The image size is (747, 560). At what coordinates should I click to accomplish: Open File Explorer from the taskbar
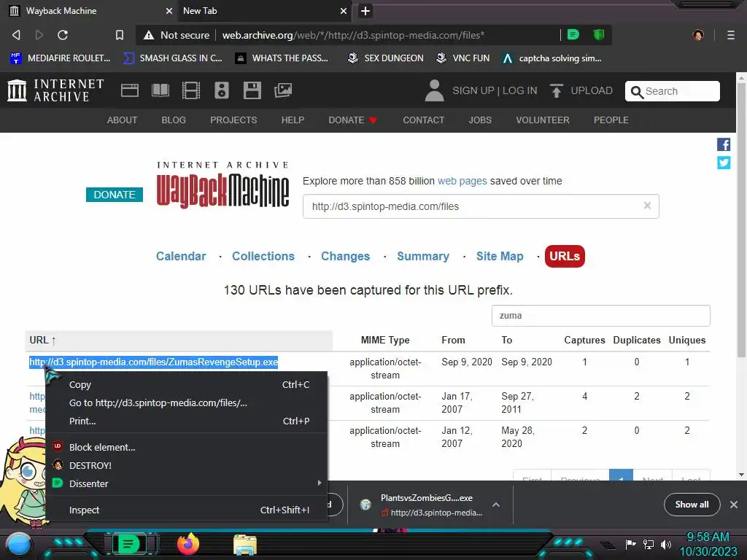[x=245, y=545]
